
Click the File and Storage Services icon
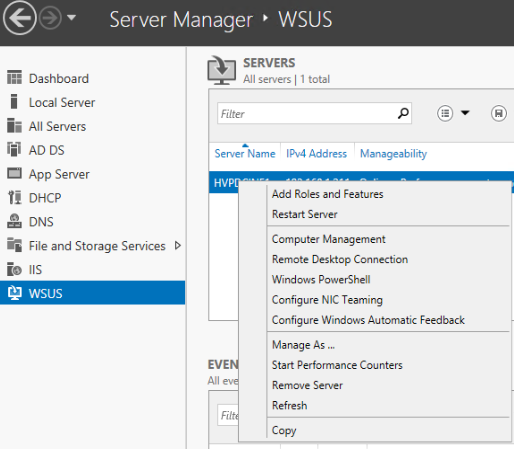(x=14, y=245)
